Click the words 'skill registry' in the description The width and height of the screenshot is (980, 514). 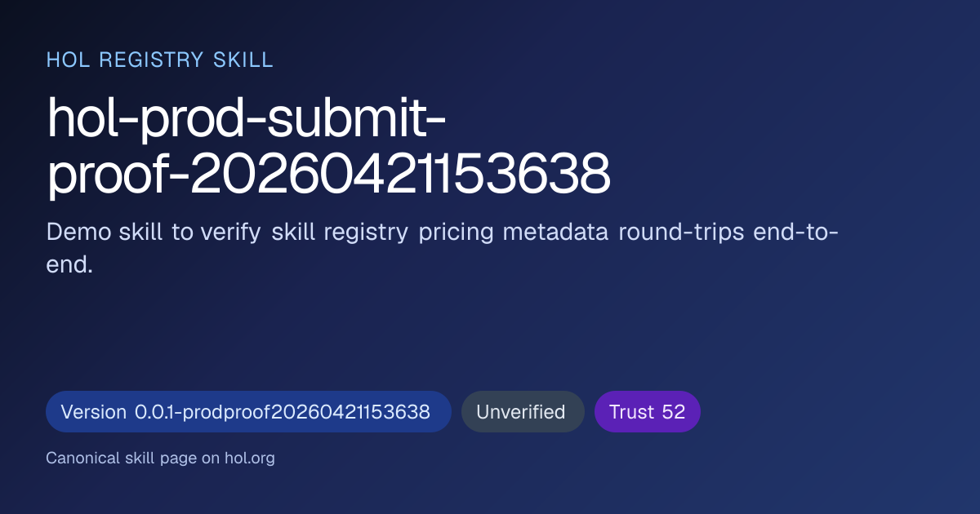(340, 232)
